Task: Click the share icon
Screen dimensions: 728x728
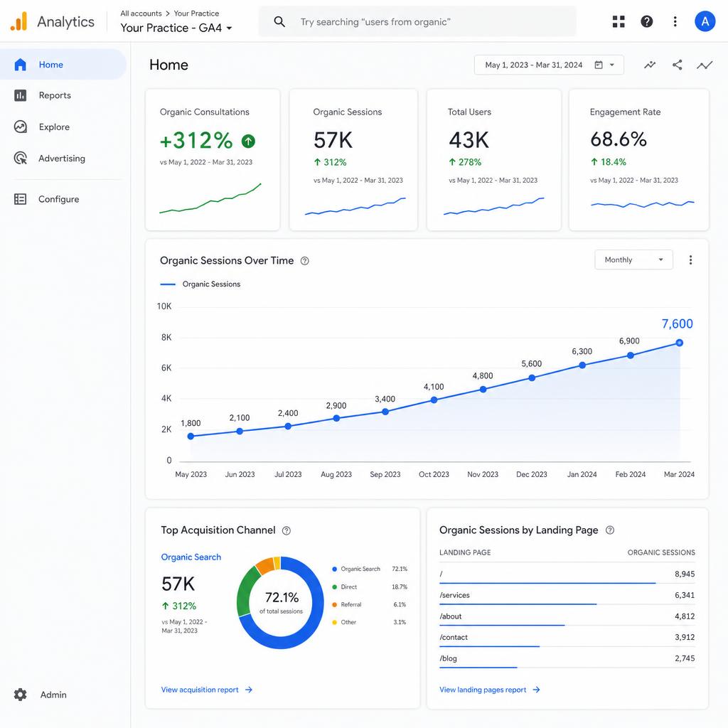Action: pos(678,65)
